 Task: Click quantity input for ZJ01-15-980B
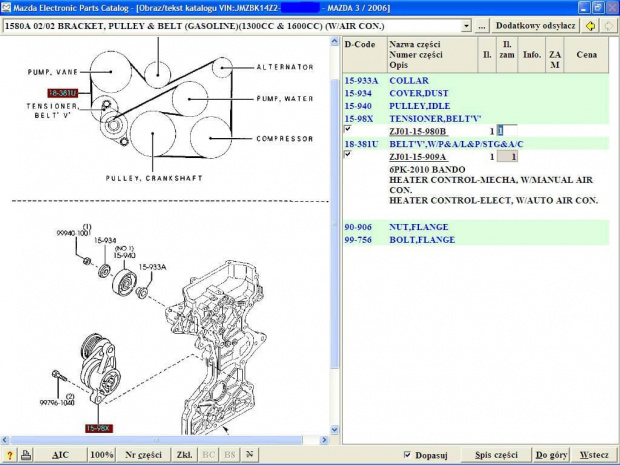507,131
